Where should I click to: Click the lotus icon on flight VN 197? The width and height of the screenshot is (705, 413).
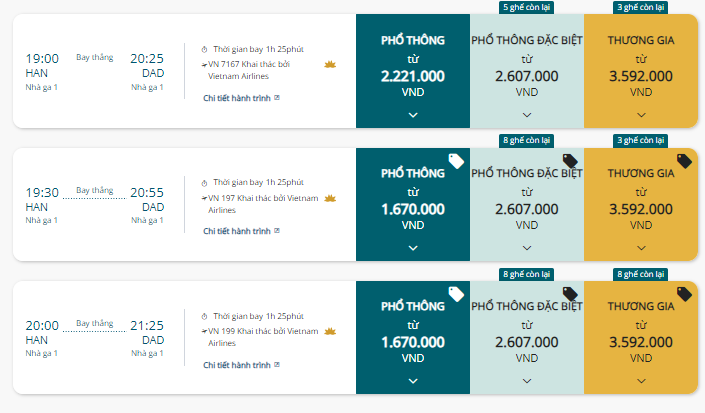pos(330,198)
